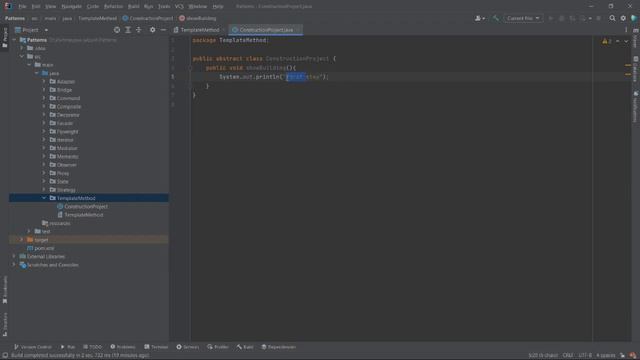Open the Navigate menu
The image size is (640, 360).
point(71,6)
